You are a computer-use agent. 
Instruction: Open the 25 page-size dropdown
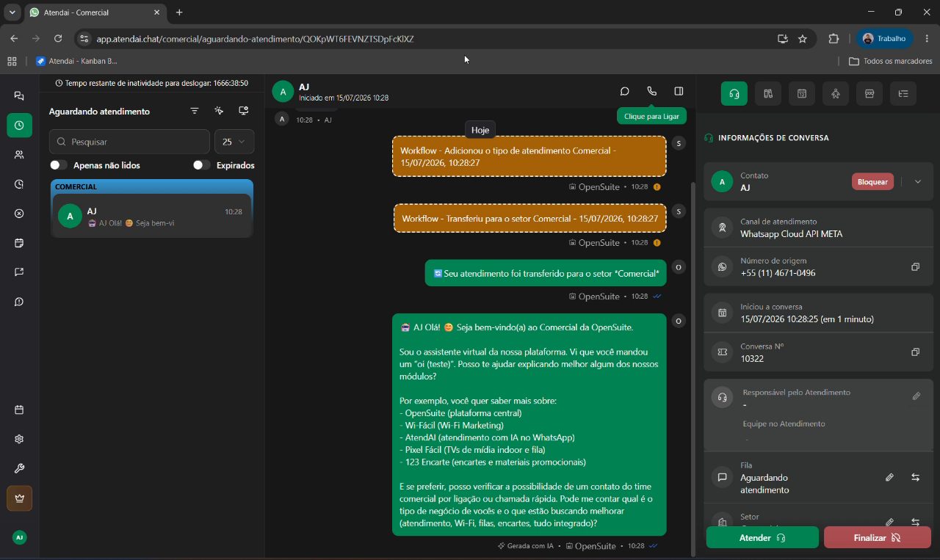coord(234,142)
